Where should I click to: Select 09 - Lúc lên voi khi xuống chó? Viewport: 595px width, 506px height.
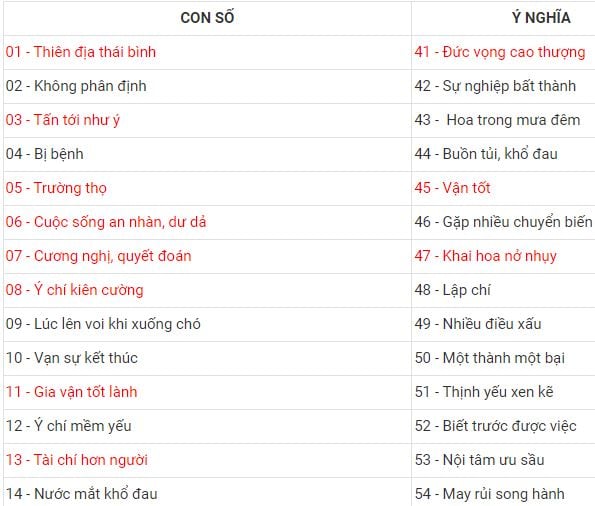(x=103, y=324)
